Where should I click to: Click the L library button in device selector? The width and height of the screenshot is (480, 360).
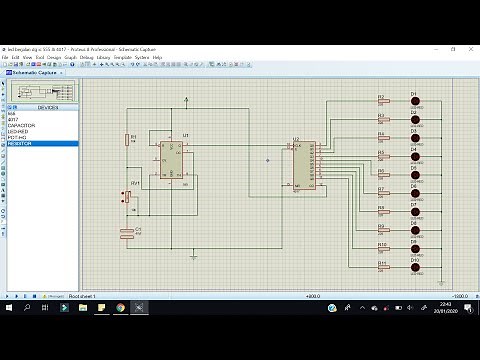click(14, 107)
